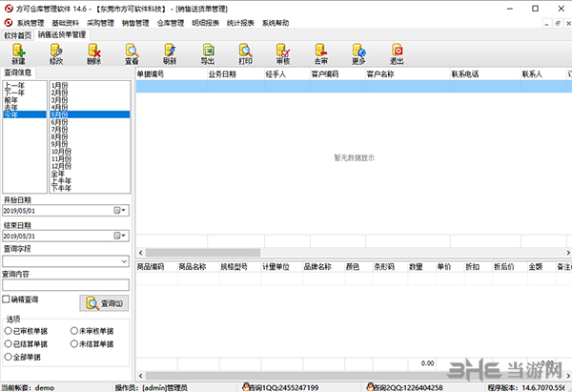Select 1月份 in the month list
Image resolution: width=572 pixels, height=392 pixels.
[x=90, y=86]
